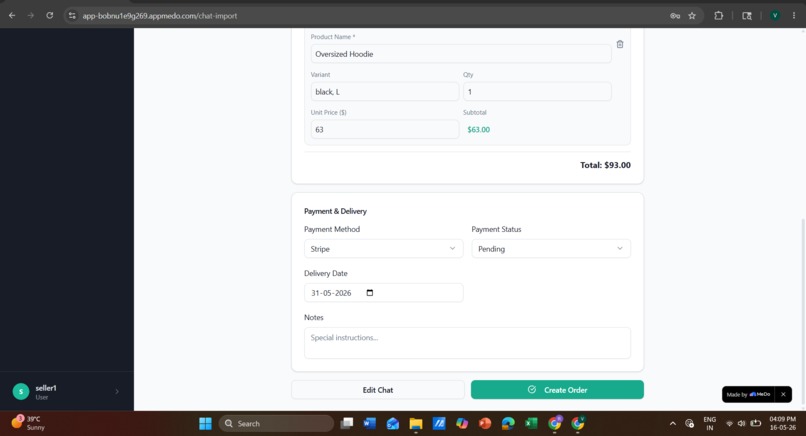Bookmark this page with the star icon
The image size is (806, 436).
[692, 15]
